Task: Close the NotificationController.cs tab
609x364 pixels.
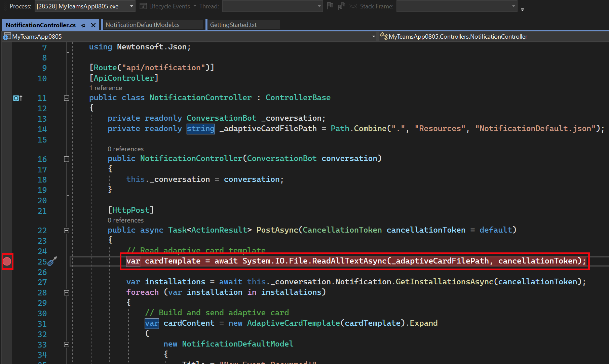Action: tap(93, 25)
